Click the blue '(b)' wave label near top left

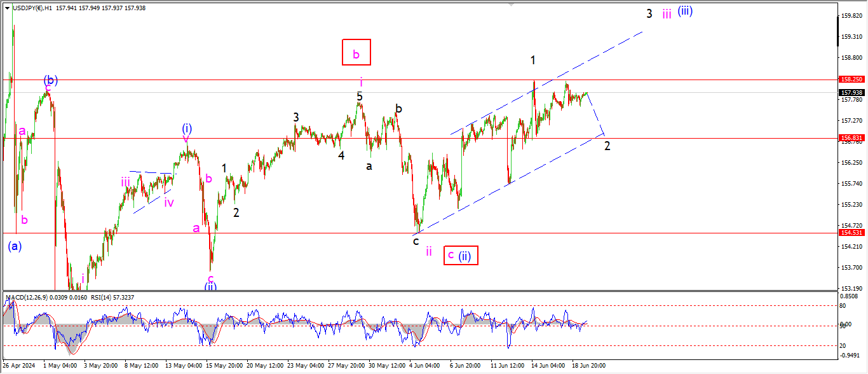tap(51, 80)
